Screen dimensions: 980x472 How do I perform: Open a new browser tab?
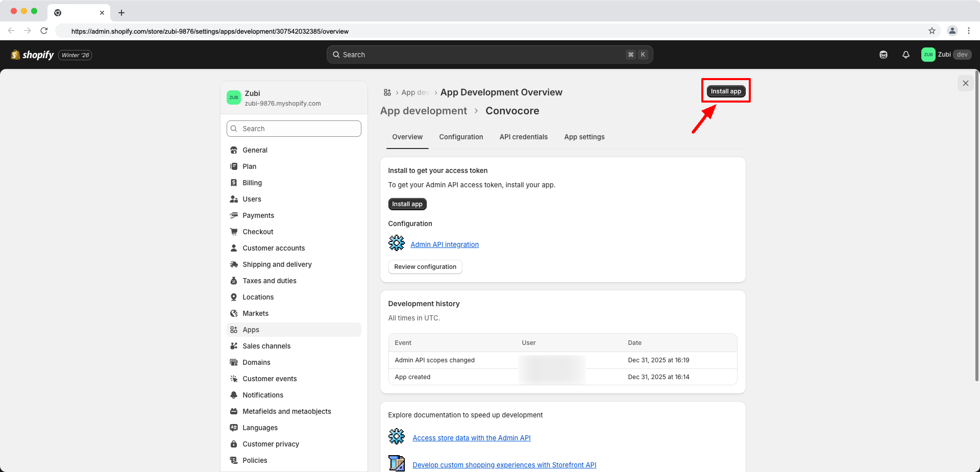pos(121,13)
